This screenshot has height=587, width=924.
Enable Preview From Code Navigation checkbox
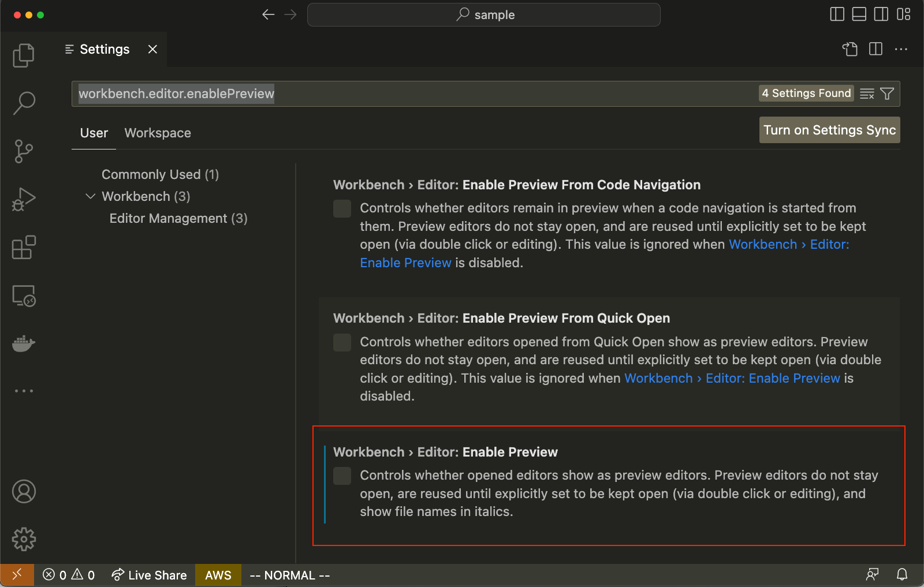point(342,208)
